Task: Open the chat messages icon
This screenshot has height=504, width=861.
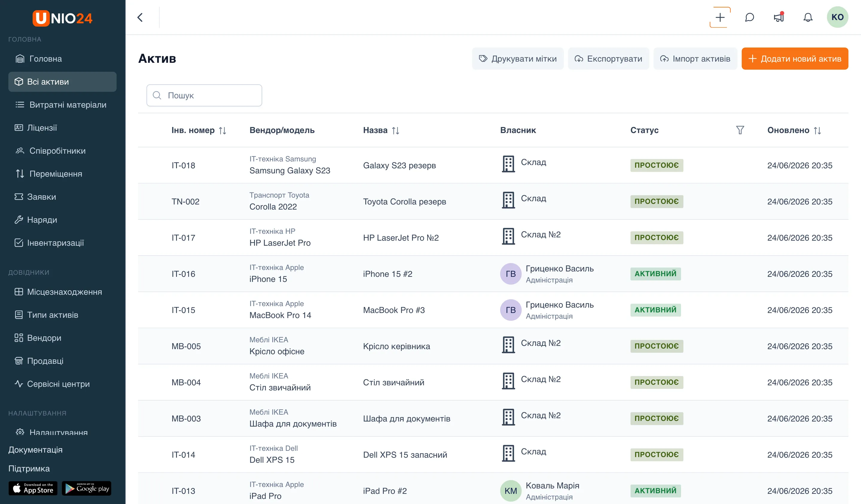Action: [x=749, y=17]
